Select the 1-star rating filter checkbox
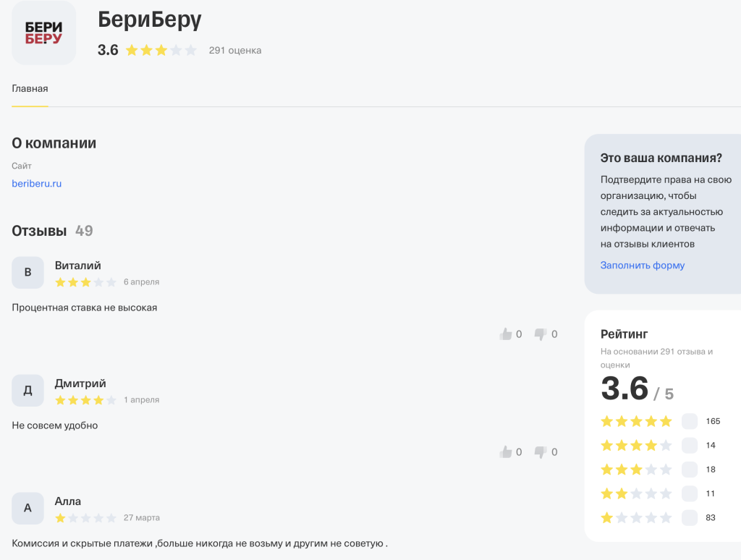The width and height of the screenshot is (741, 560). [690, 518]
